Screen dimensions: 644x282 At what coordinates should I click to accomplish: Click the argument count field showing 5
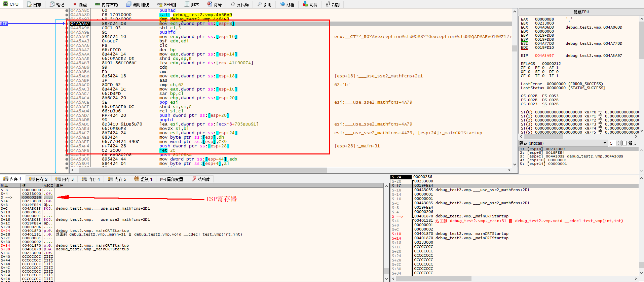[x=613, y=143]
